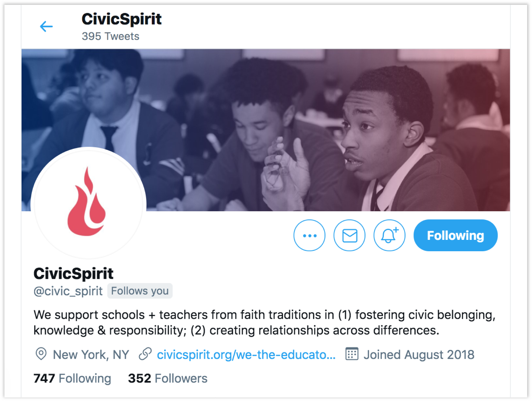The width and height of the screenshot is (532, 401).
Task: Click the calendar icon beside Joined
Action: tap(352, 354)
